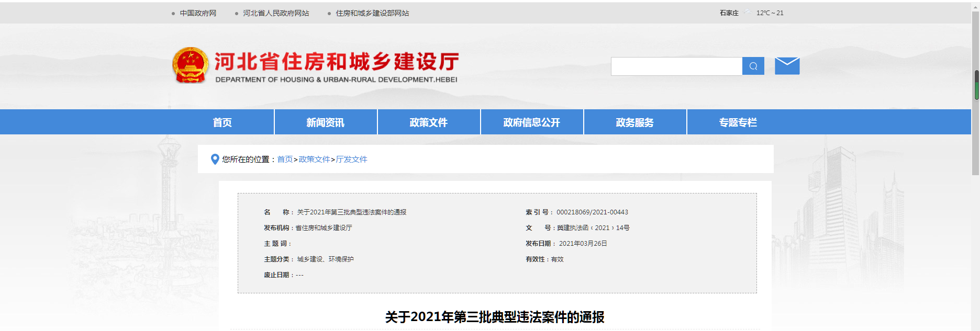Open the 新闻资讯 navigation menu
The width and height of the screenshot is (980, 331).
[x=325, y=122]
